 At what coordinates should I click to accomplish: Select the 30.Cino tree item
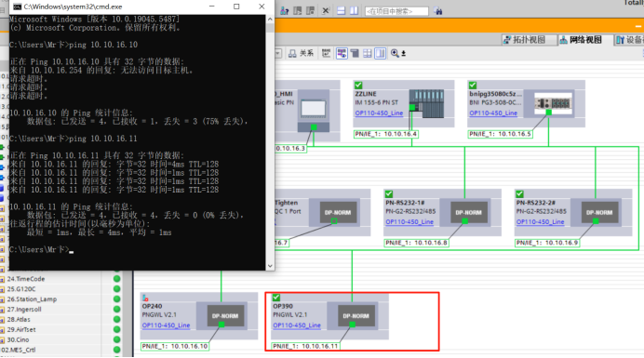[18, 340]
